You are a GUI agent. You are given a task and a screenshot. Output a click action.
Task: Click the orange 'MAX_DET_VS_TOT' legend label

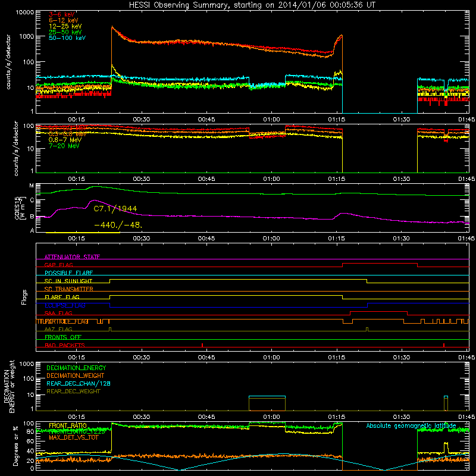pos(74,437)
